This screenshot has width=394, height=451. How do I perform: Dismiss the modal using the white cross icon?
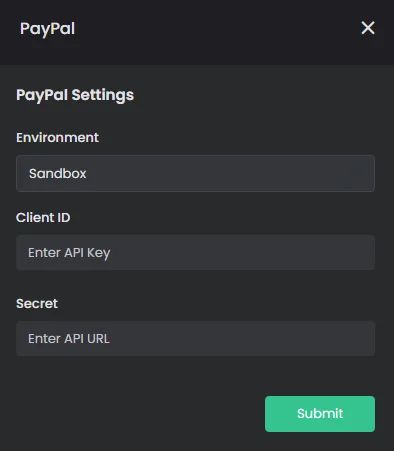click(x=368, y=28)
